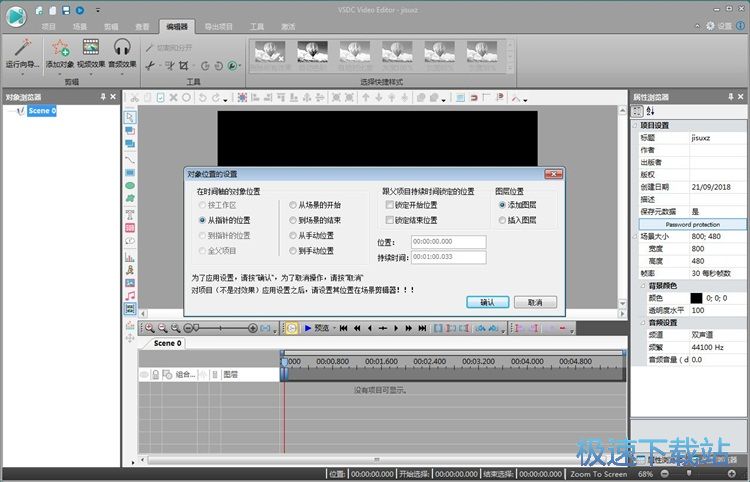This screenshot has height=482, width=750.
Task: Open 视频效果 video effects
Action: tap(90, 47)
